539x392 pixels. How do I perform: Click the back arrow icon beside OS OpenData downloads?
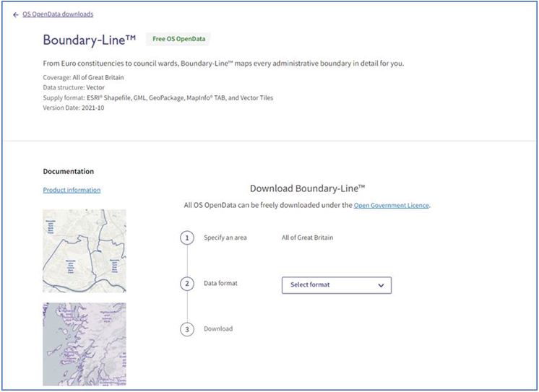tap(15, 14)
